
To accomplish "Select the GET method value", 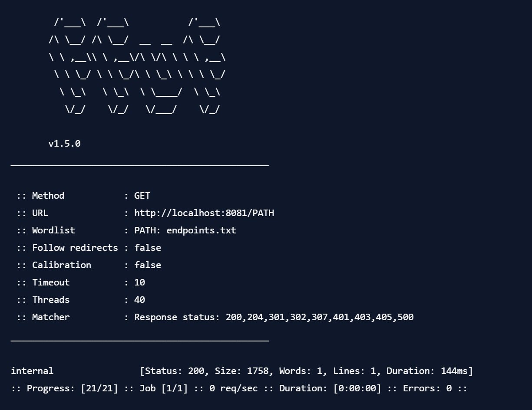I will click(142, 196).
